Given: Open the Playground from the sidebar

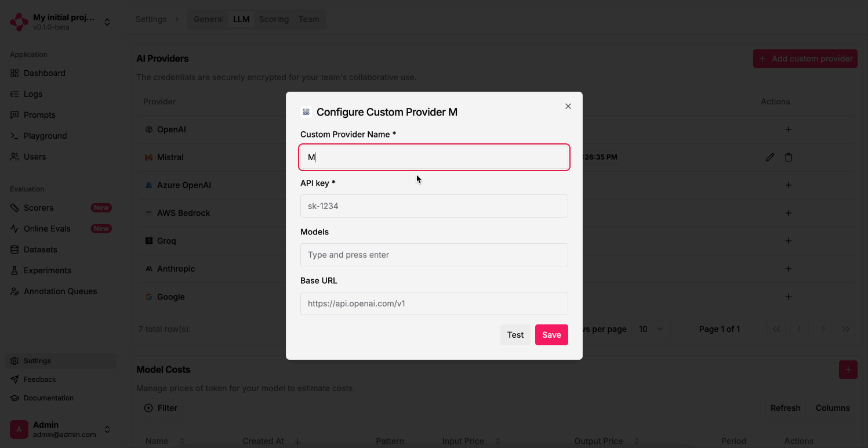Looking at the screenshot, I should [x=45, y=135].
